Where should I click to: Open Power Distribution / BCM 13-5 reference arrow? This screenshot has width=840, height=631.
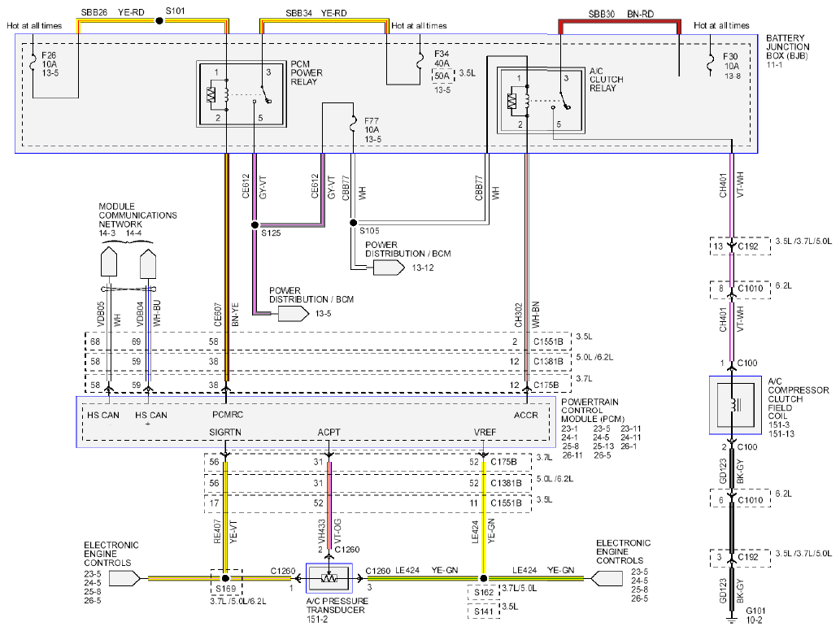click(294, 314)
